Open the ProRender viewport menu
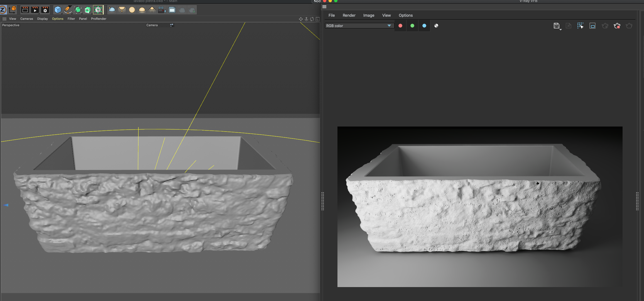This screenshot has width=644, height=301. pos(99,19)
